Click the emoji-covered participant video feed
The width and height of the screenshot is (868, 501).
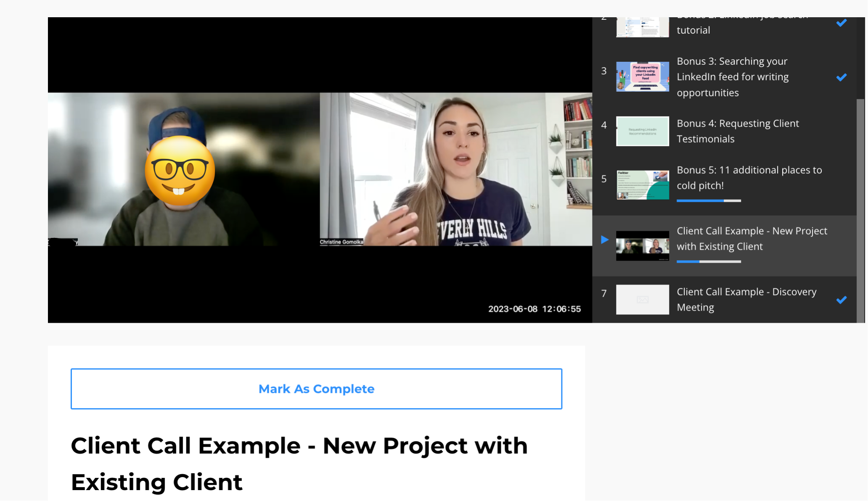183,169
